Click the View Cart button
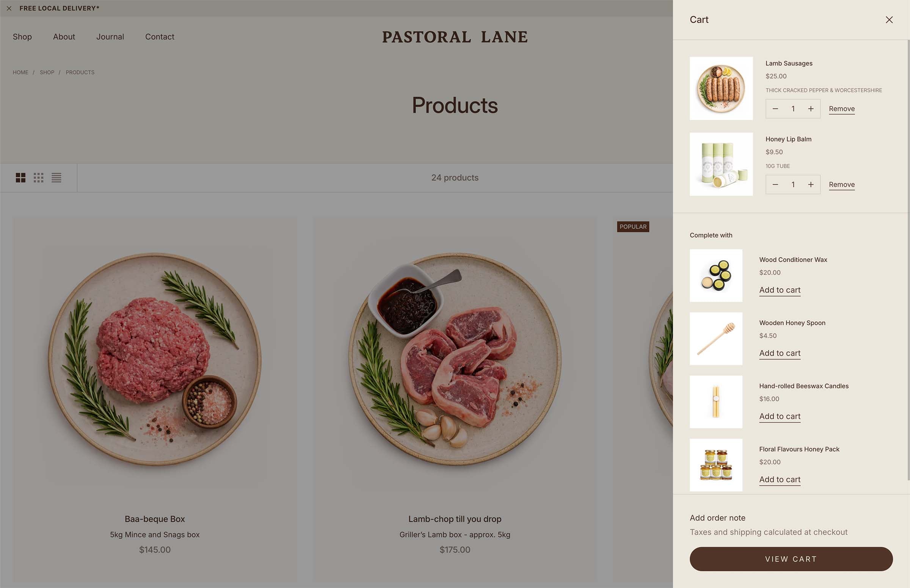 point(791,559)
